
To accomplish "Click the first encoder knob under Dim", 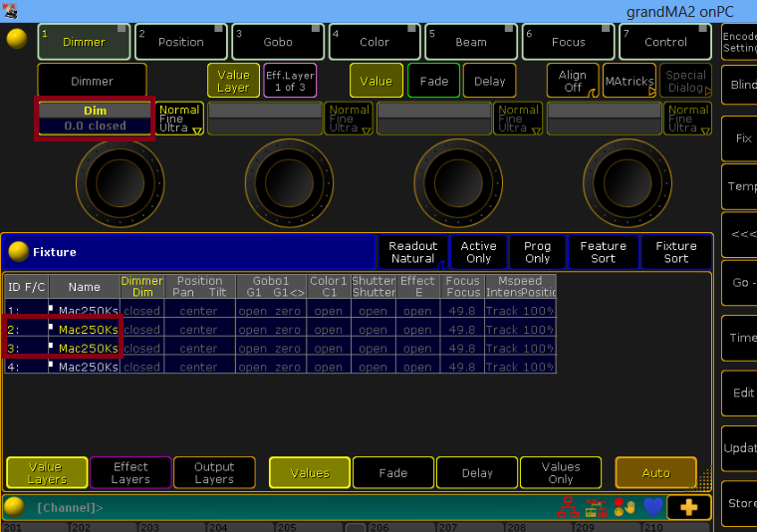I will point(121,183).
